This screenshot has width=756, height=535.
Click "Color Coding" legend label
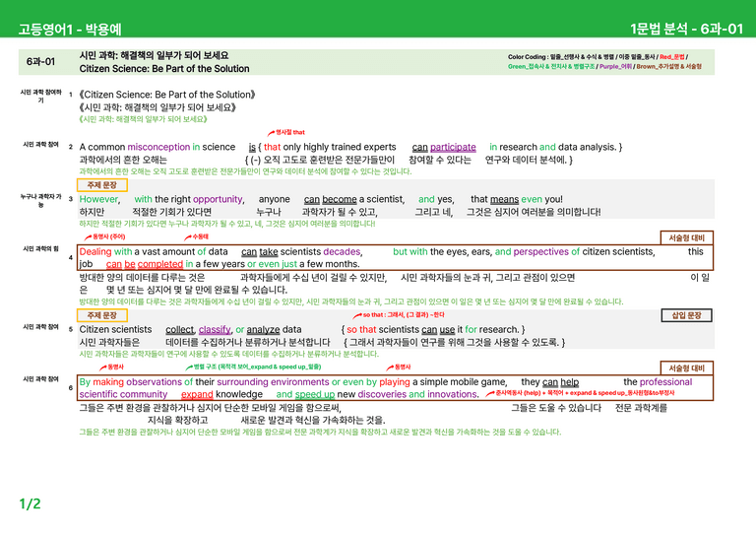coord(527,57)
